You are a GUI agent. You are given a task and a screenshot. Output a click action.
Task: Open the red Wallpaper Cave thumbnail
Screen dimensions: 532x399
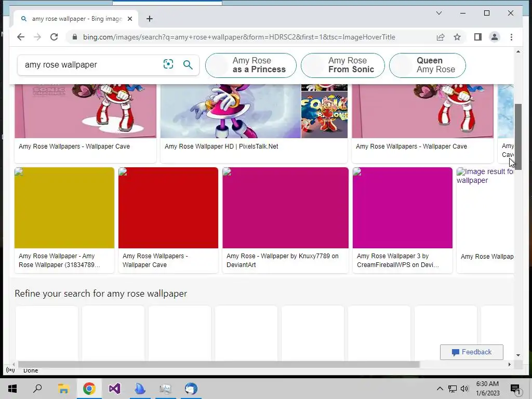tap(168, 208)
